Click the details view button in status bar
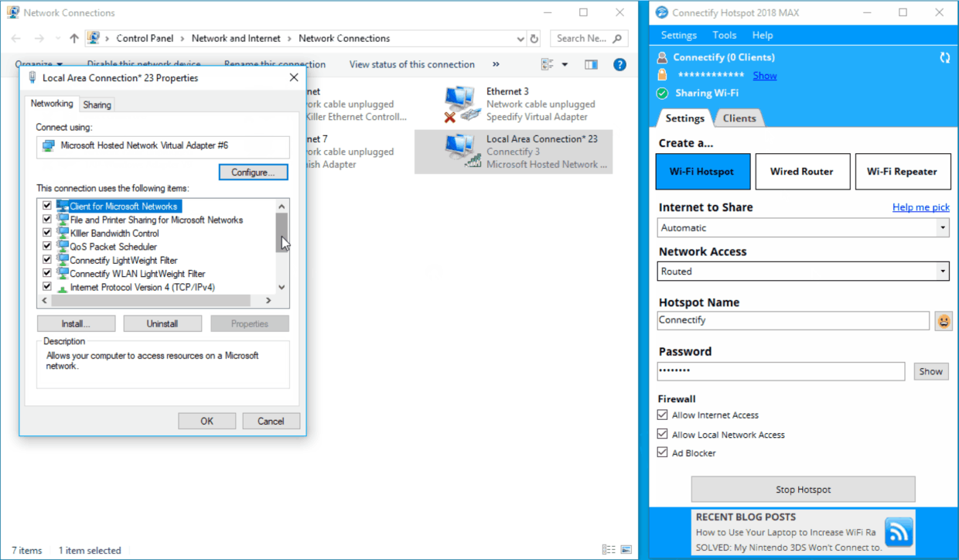Screen dimensions: 959x560 607,550
